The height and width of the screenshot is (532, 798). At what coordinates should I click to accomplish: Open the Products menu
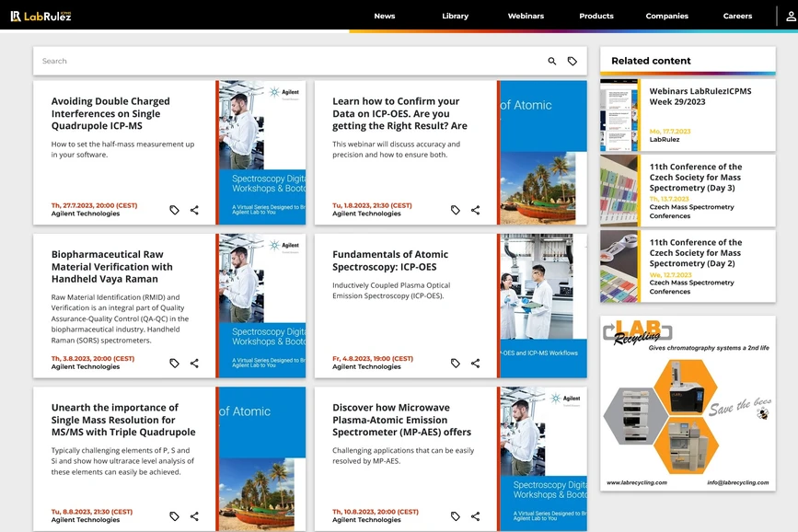tap(596, 16)
